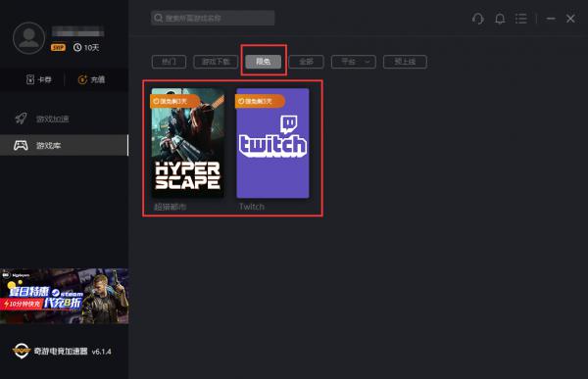Open the 卡券 coupon icon
588x379 pixels.
30,79
